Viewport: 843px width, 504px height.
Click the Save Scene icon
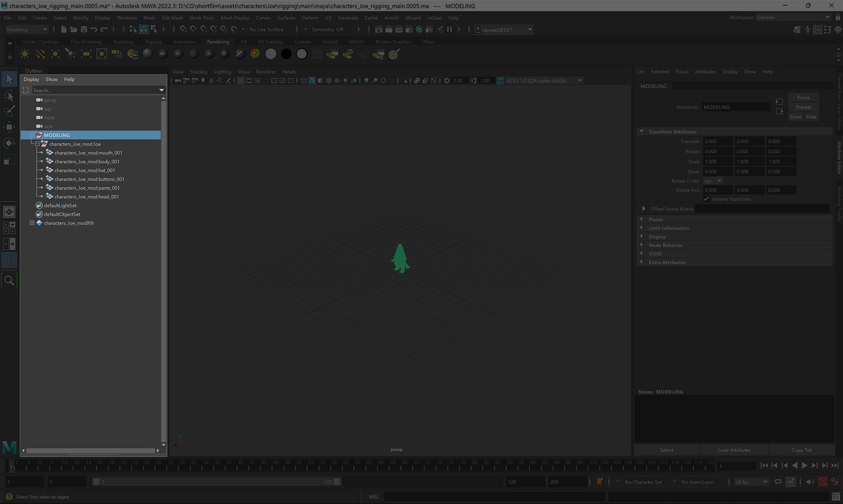pos(84,29)
